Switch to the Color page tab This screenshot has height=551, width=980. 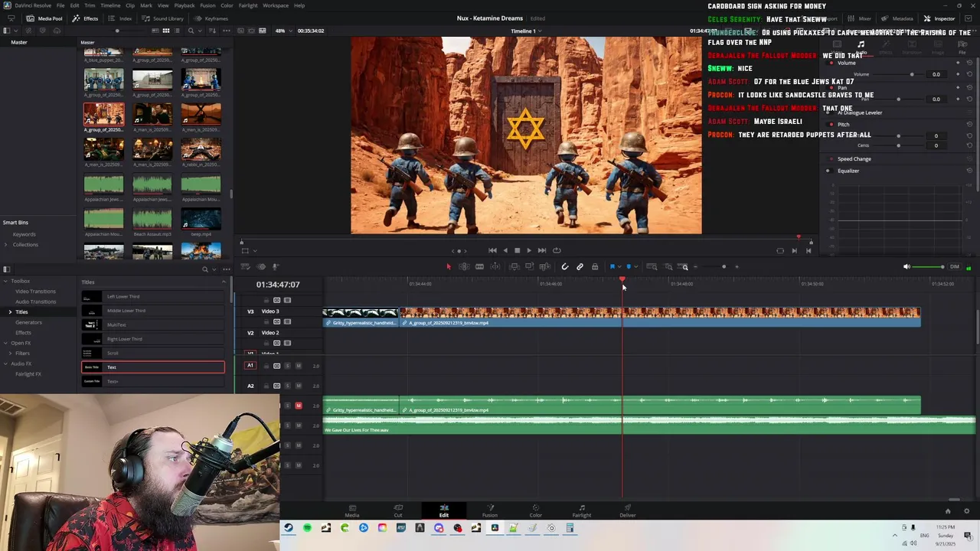tap(536, 510)
